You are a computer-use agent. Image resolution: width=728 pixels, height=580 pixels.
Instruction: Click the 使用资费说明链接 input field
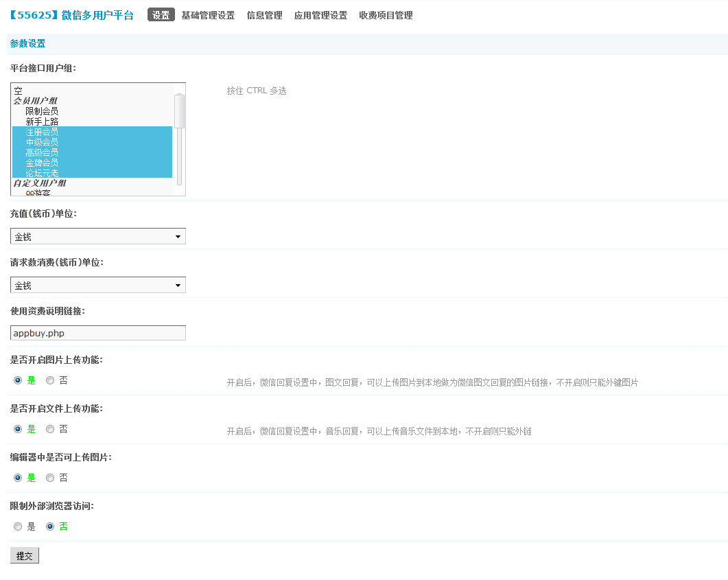tap(98, 334)
